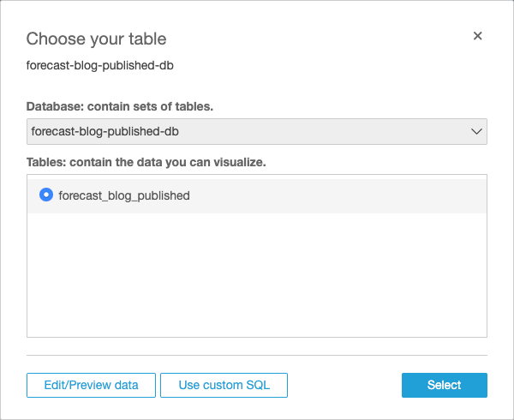
Task: Click the Database: contain sets of tables label
Action: 119,106
